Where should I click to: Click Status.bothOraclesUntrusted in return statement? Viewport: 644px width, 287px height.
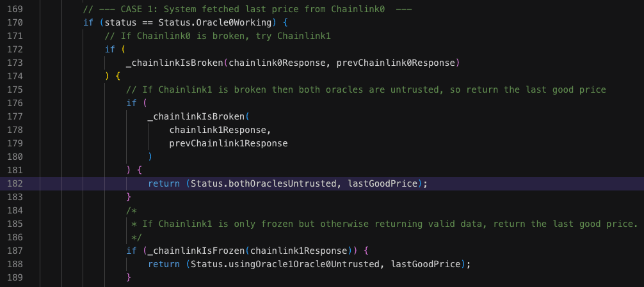(x=263, y=183)
